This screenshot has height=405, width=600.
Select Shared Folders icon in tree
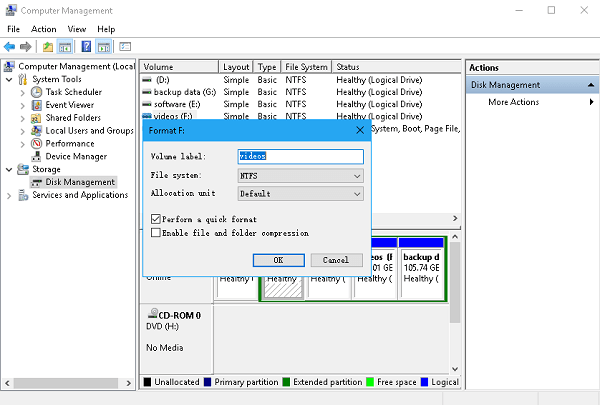pos(36,118)
